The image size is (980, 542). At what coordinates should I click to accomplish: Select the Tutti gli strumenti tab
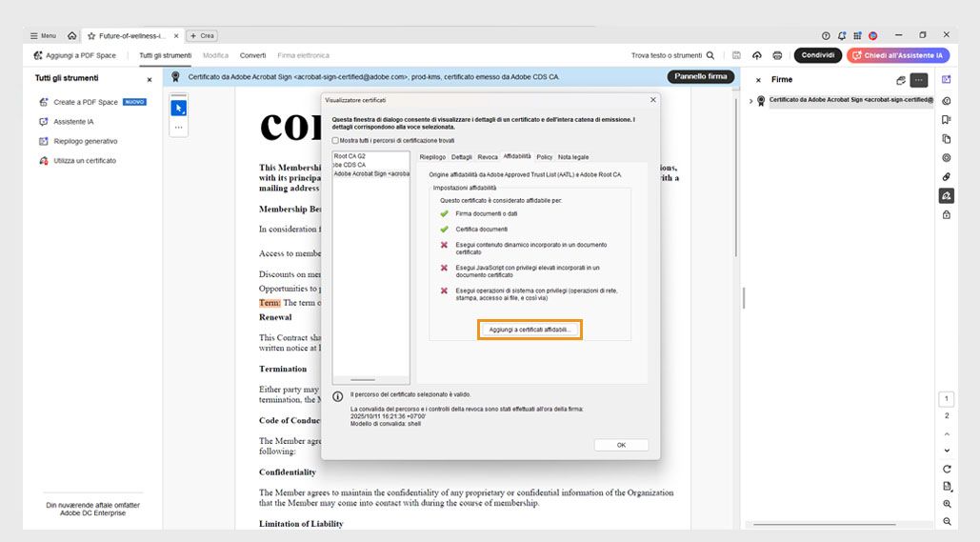click(165, 55)
